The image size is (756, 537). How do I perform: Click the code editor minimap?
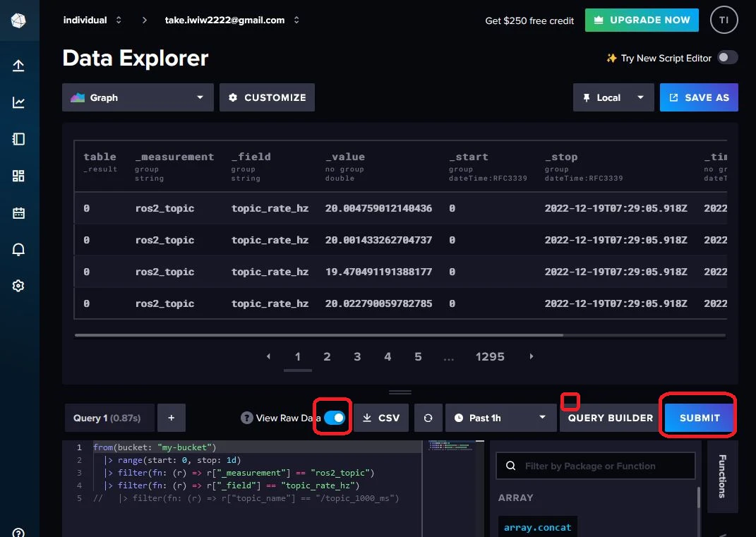pyautogui.click(x=452, y=446)
